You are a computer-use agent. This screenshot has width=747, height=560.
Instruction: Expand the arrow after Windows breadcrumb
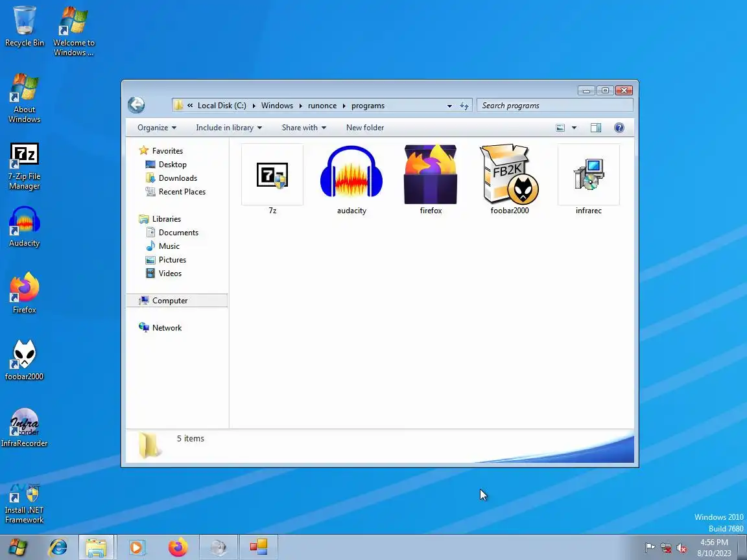301,106
